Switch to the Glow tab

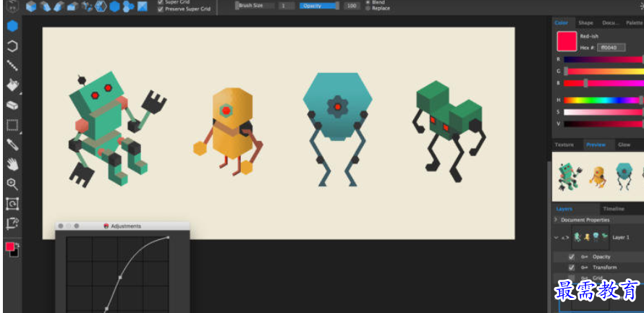point(624,145)
